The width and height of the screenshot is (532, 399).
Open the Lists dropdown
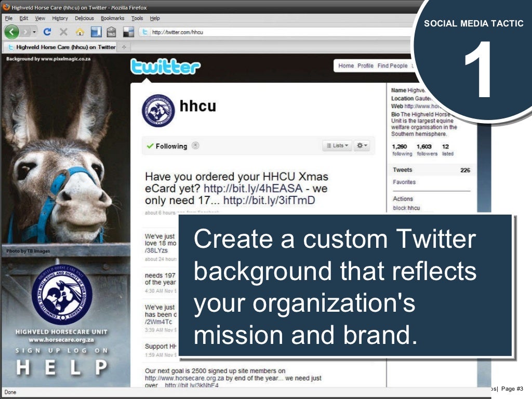point(337,145)
